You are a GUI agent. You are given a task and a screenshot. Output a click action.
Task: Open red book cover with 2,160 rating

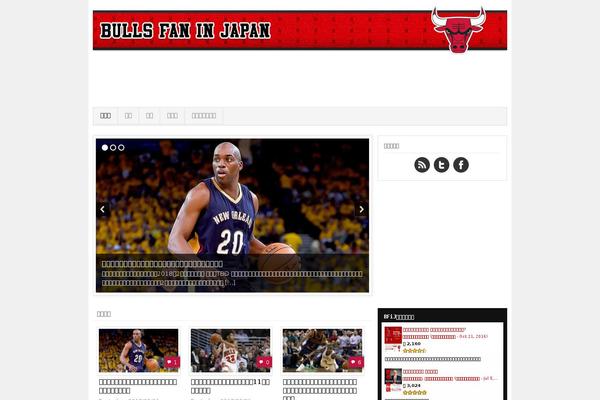point(393,339)
